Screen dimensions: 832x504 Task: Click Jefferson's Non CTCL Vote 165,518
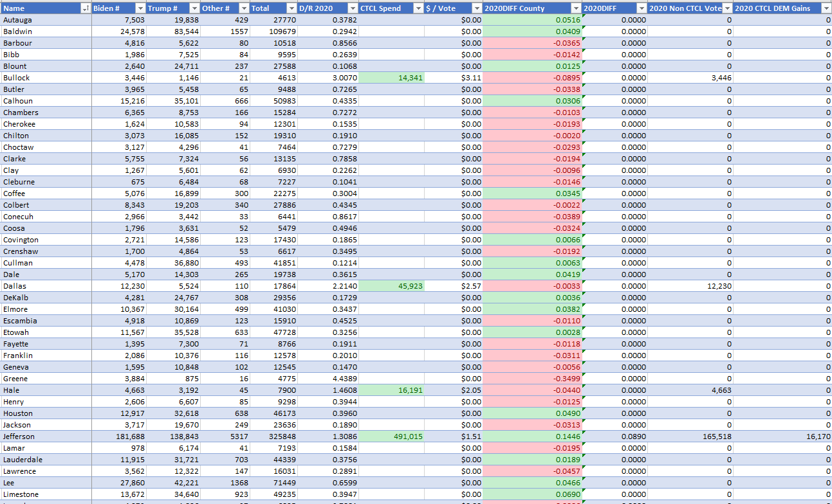click(x=690, y=437)
